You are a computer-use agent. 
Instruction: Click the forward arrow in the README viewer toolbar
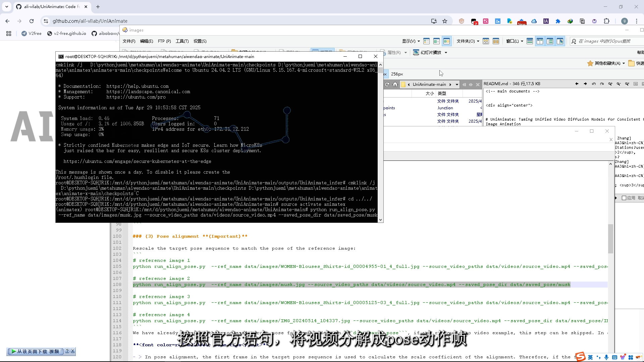point(585,84)
